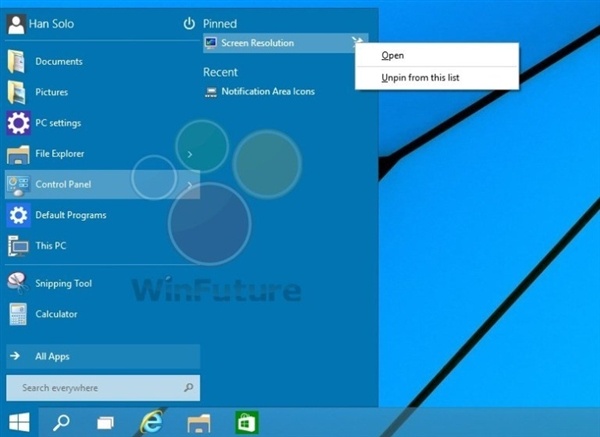Click the All Apps button
This screenshot has width=600, height=437.
pyautogui.click(x=103, y=356)
